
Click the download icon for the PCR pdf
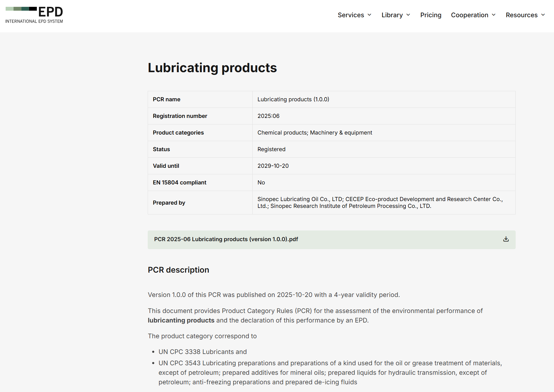tap(506, 239)
